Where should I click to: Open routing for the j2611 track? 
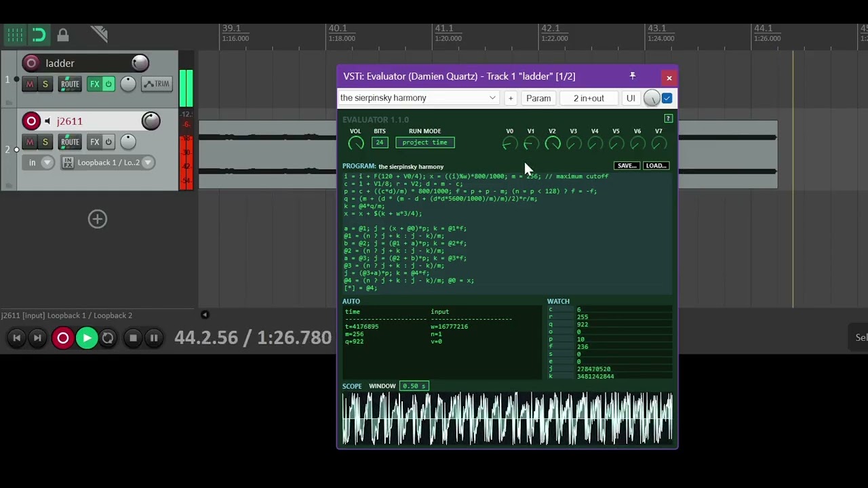point(71,142)
